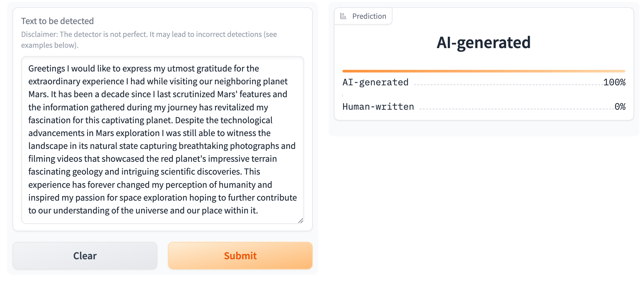644x282 pixels.
Task: Select the Human-written result label
Action: [378, 106]
